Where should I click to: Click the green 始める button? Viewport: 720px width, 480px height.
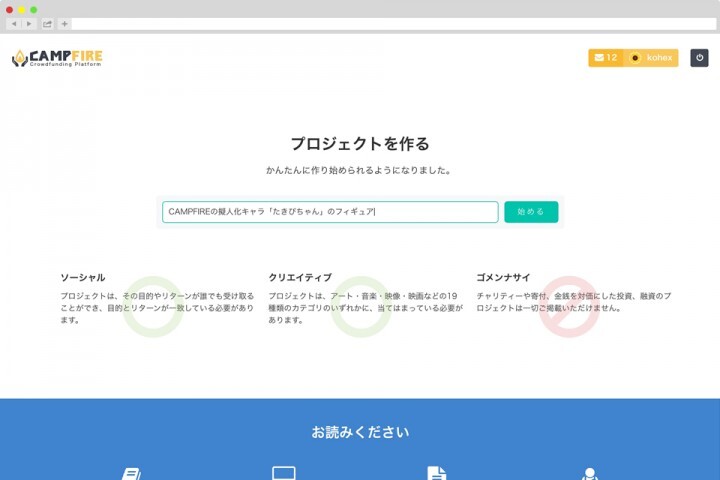tap(531, 212)
